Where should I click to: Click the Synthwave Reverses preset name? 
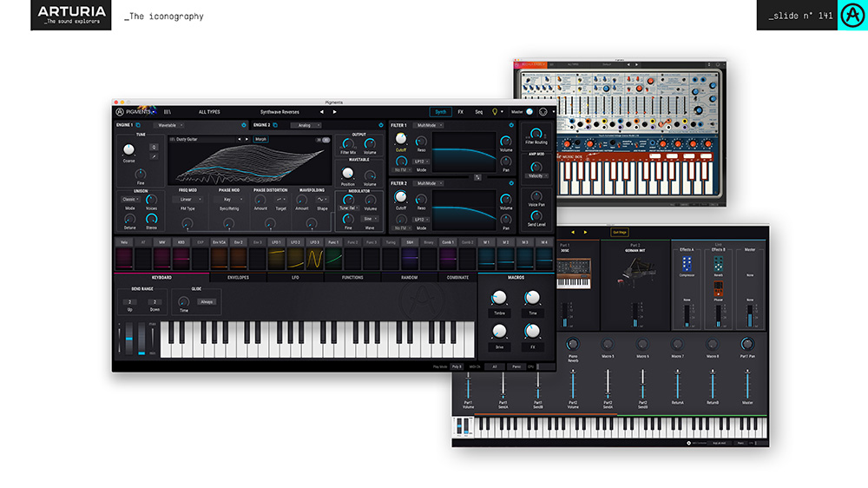[279, 112]
